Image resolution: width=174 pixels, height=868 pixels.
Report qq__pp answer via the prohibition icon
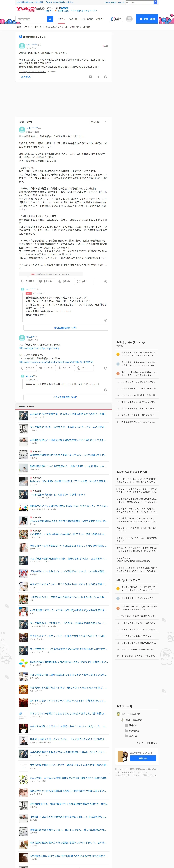(105, 368)
